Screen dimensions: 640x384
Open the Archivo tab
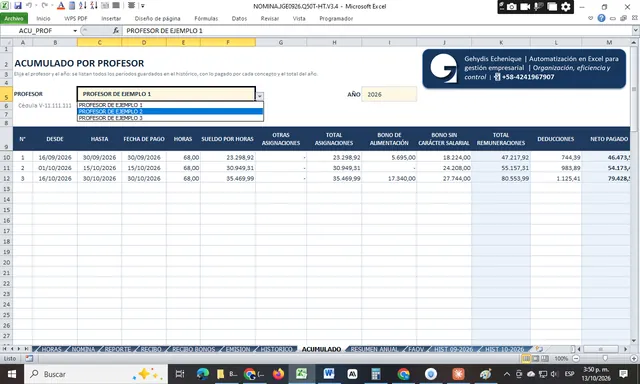pyautogui.click(x=14, y=18)
